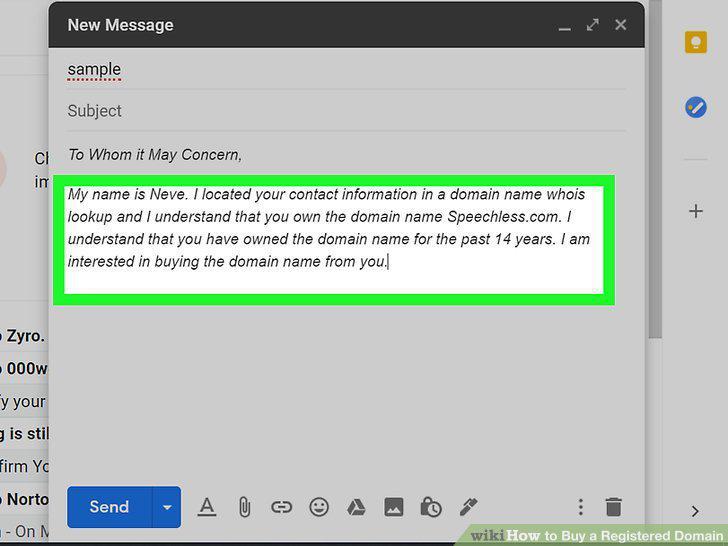The height and width of the screenshot is (546, 728).
Task: Discard draft with the trash icon
Action: pos(613,507)
